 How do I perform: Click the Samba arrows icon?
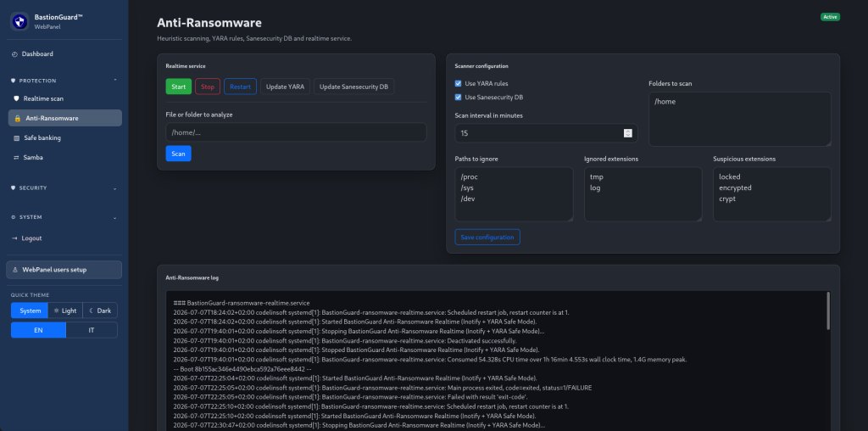(x=16, y=158)
